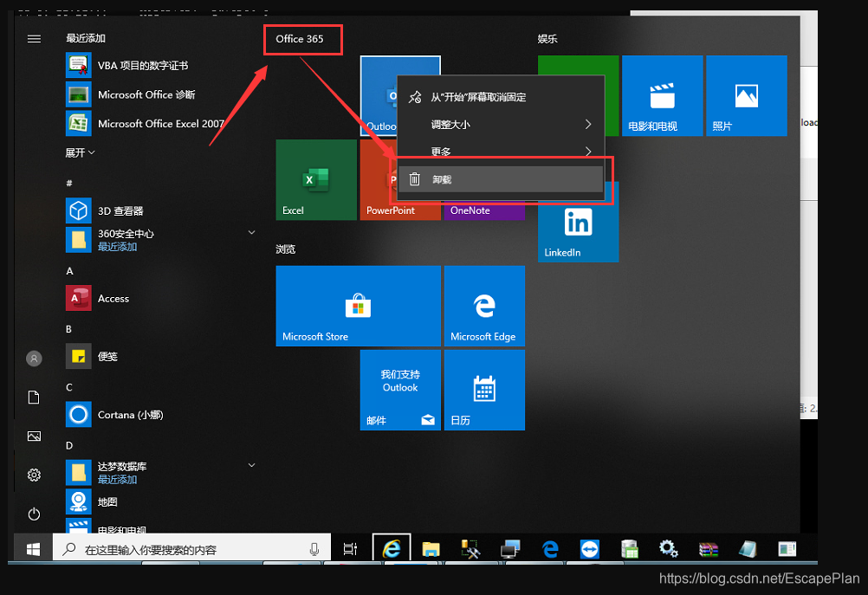Open the 日历 calendar tile
The width and height of the screenshot is (868, 595).
[484, 390]
